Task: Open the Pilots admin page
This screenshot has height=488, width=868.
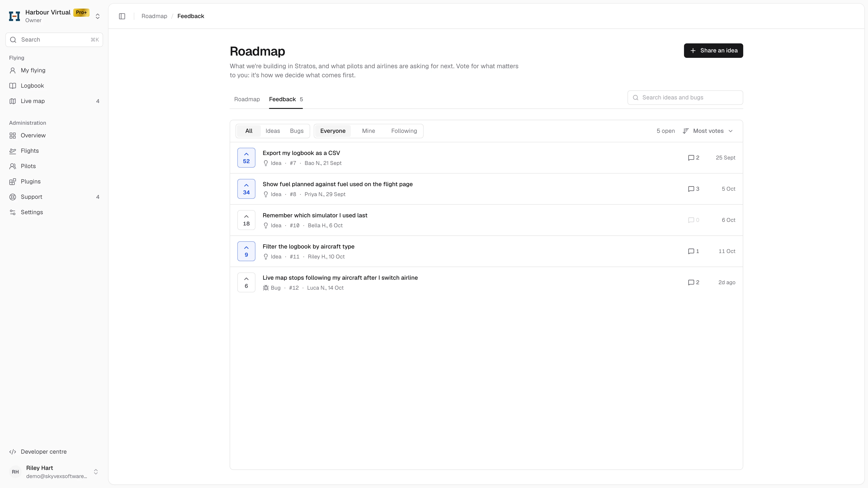Action: (54, 166)
